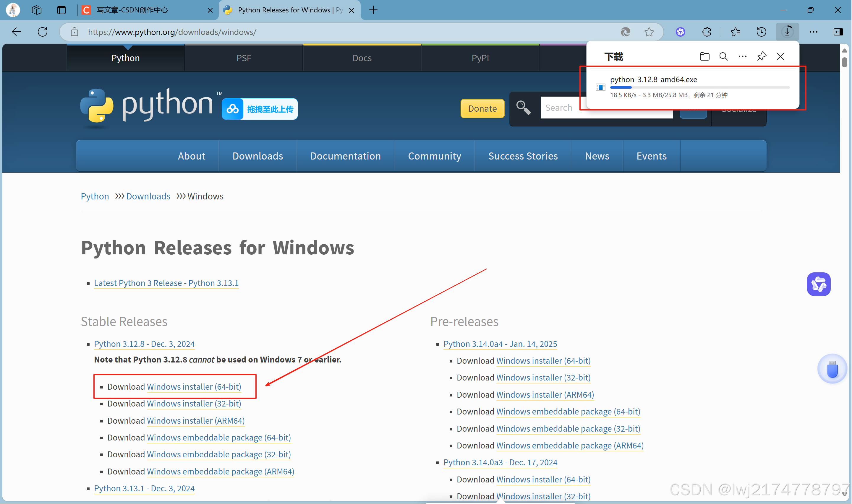This screenshot has height=504, width=852.
Task: Toggle the browser sidebar button
Action: click(x=838, y=32)
